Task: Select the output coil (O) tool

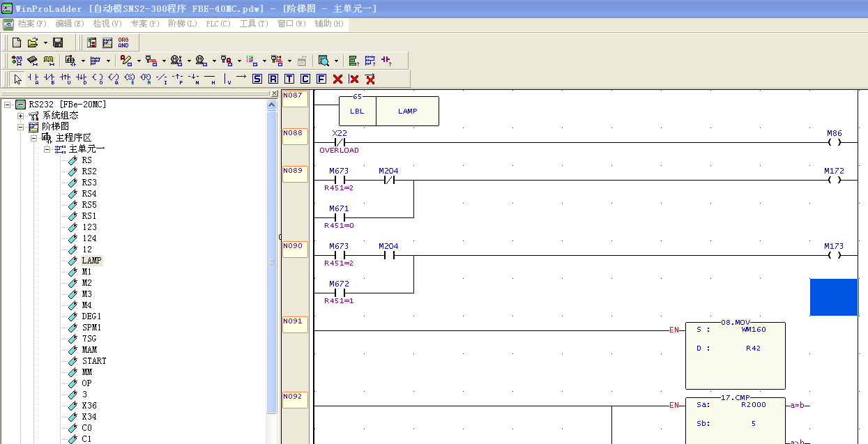Action: click(x=98, y=79)
